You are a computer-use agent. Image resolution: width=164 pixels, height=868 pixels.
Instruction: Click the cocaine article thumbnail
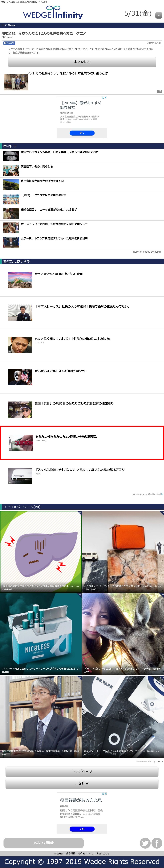click(11, 156)
